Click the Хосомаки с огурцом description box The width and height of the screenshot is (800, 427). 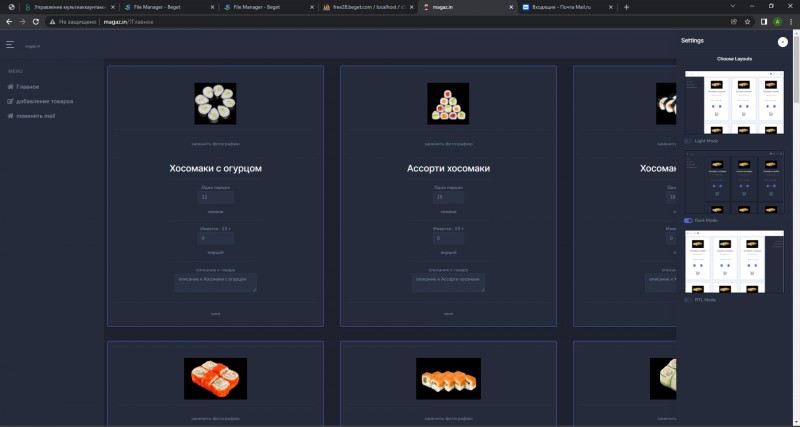coord(215,283)
